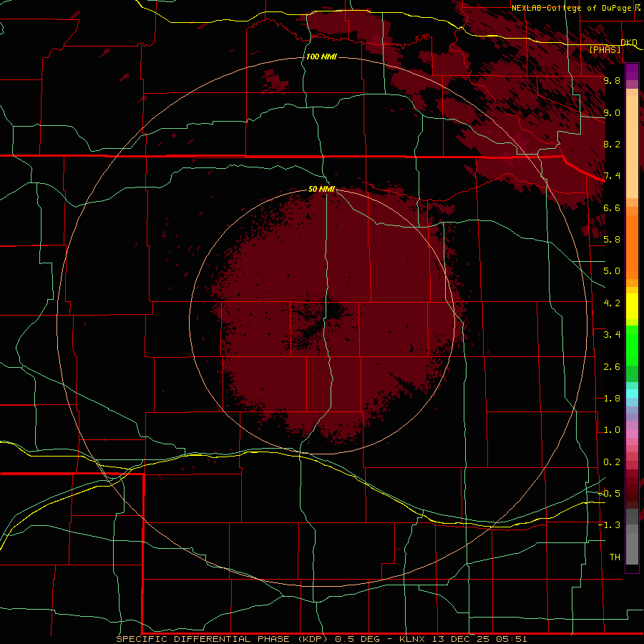Click the 1.8 scale value

[612, 399]
